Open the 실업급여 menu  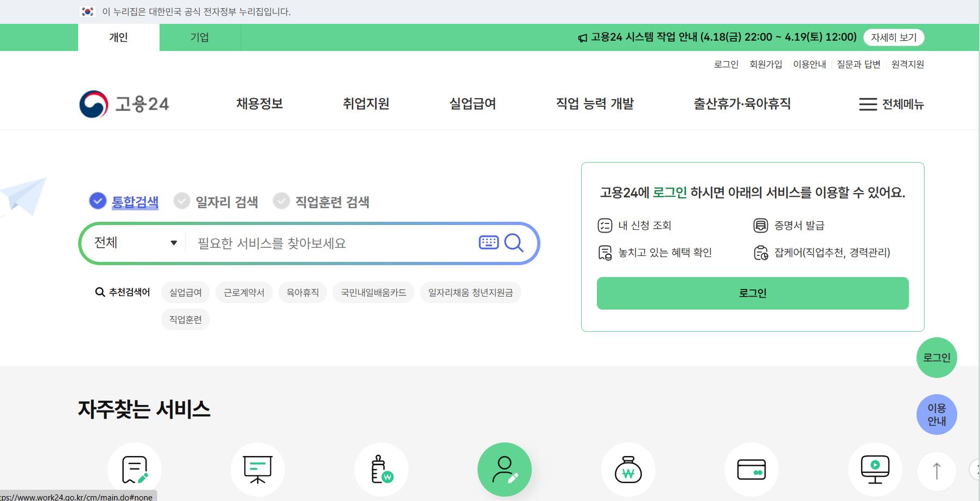[473, 104]
